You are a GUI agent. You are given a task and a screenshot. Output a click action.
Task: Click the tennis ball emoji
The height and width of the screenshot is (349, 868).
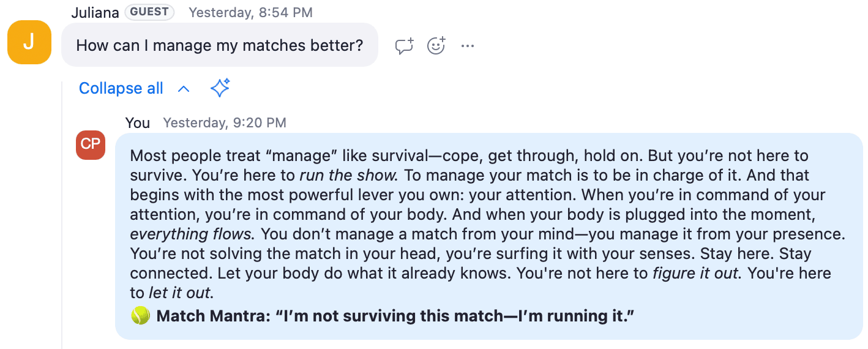point(140,316)
